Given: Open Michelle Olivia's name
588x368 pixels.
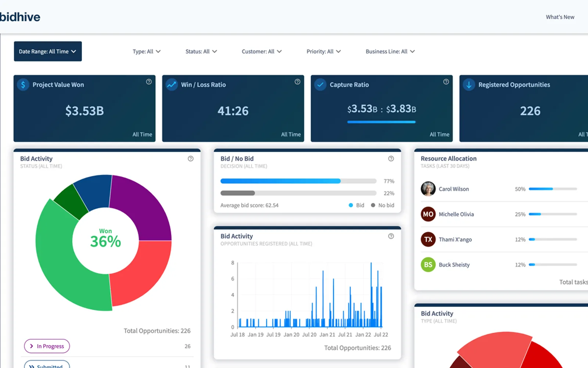Looking at the screenshot, I should pos(456,214).
